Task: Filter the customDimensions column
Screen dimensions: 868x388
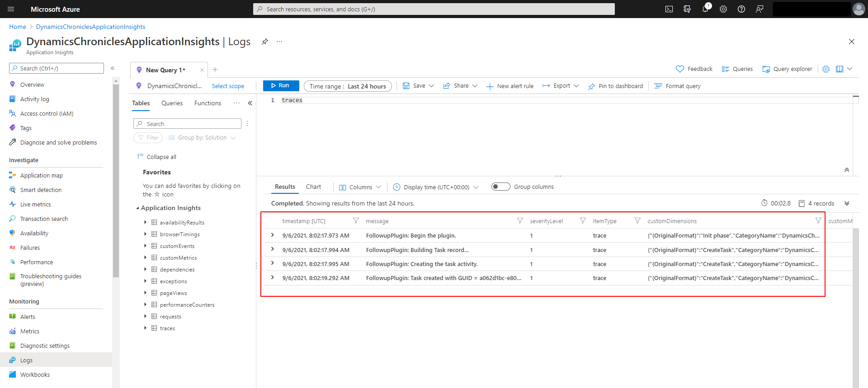Action: click(818, 221)
